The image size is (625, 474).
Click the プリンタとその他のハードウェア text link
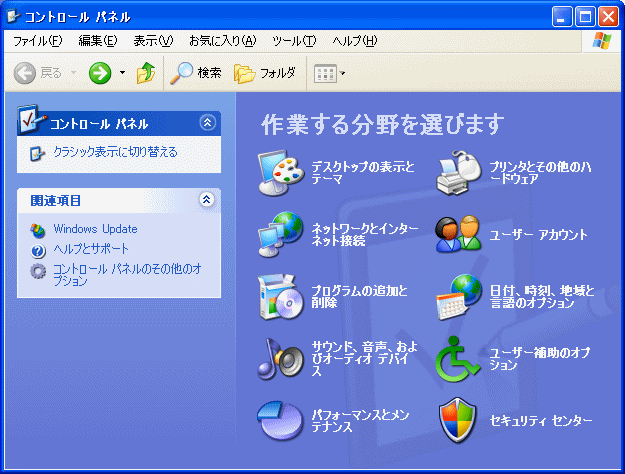540,173
